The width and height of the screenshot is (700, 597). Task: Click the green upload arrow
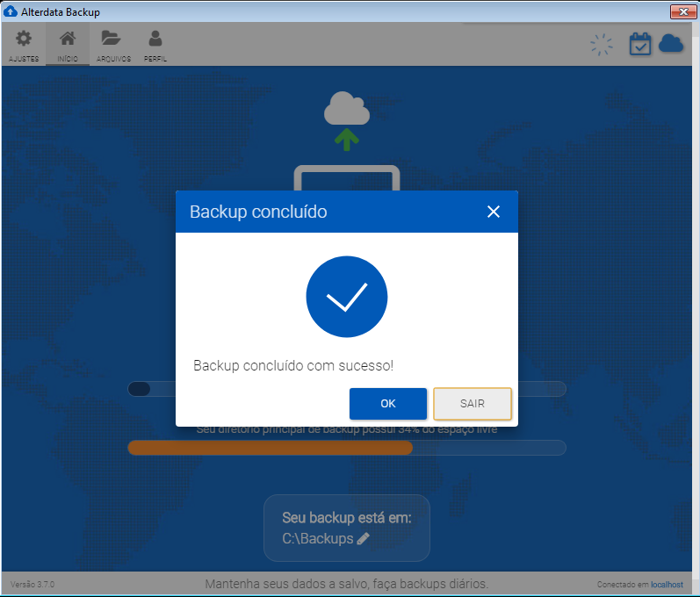click(x=346, y=140)
